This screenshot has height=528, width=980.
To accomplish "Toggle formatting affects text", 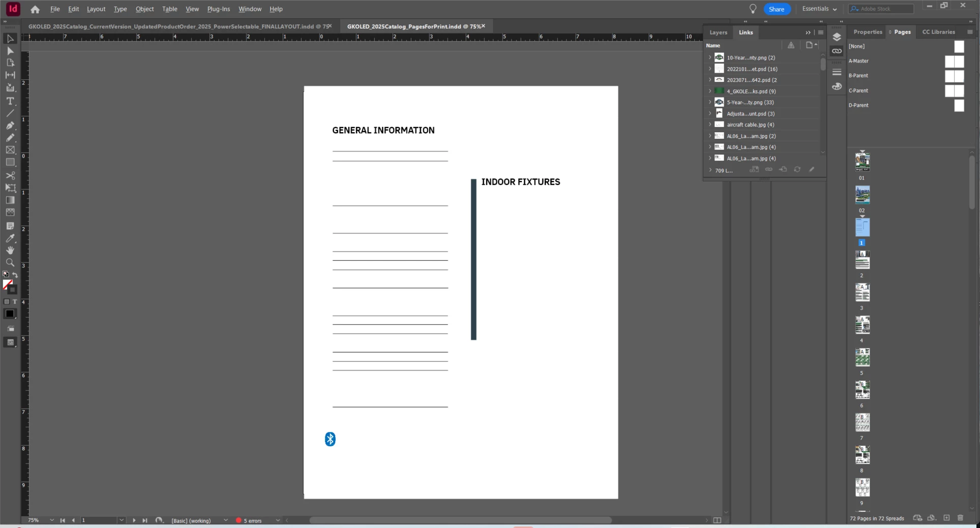I will 15,302.
